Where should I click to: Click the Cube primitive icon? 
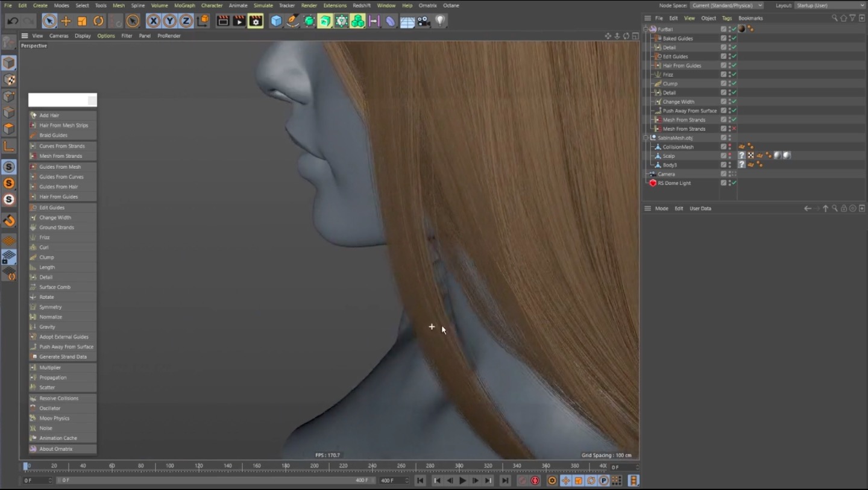pyautogui.click(x=276, y=21)
